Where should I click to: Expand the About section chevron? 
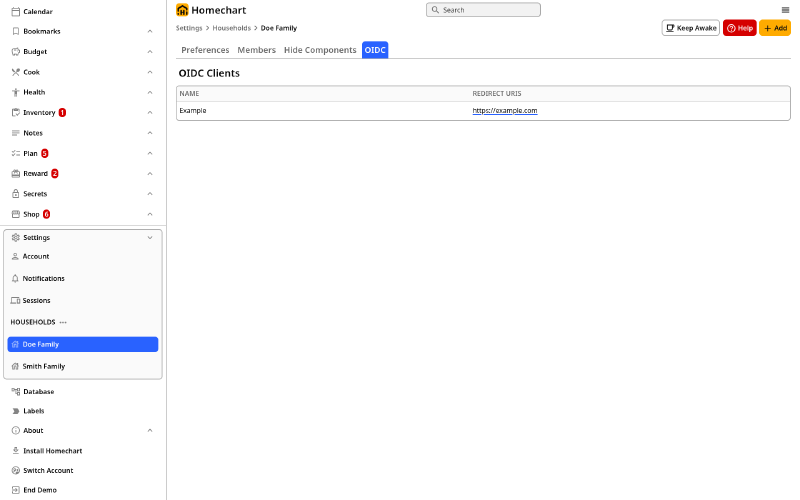(x=150, y=431)
